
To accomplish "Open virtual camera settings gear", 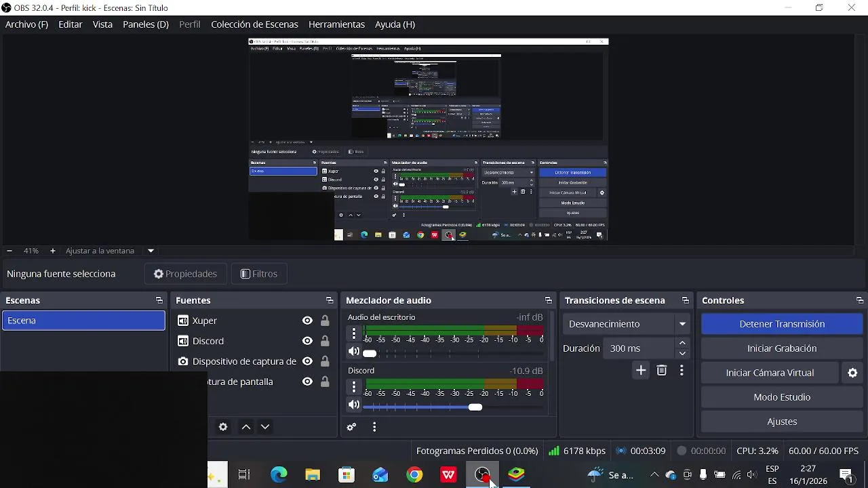I will pos(852,373).
